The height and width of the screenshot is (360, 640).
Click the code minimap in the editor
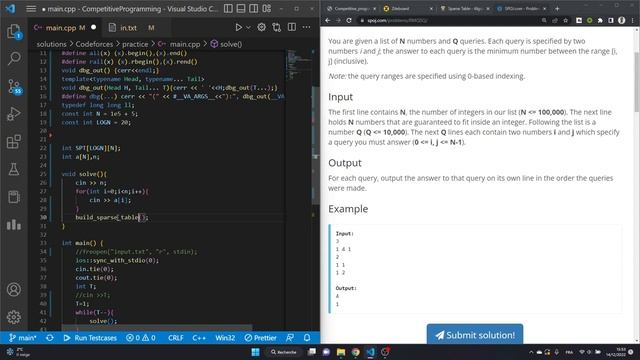coord(298,65)
